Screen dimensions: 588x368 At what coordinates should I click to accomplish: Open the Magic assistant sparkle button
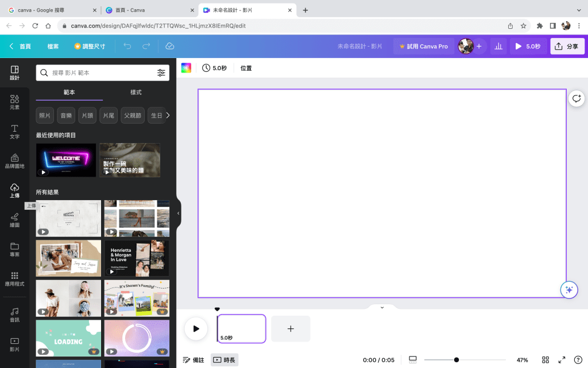(x=569, y=290)
